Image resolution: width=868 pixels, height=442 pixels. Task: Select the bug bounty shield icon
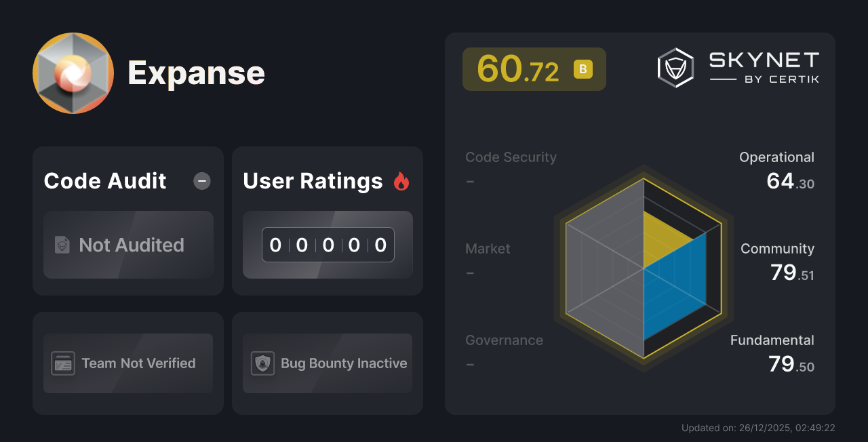263,363
